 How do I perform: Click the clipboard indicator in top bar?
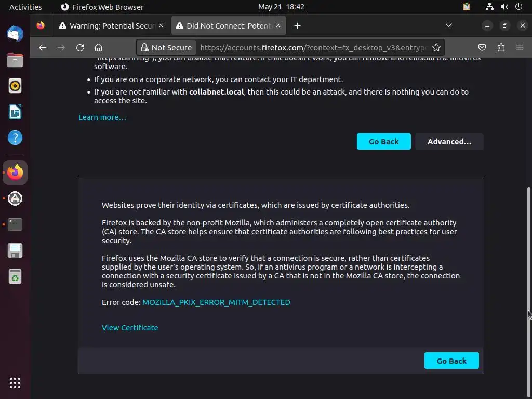click(x=467, y=7)
